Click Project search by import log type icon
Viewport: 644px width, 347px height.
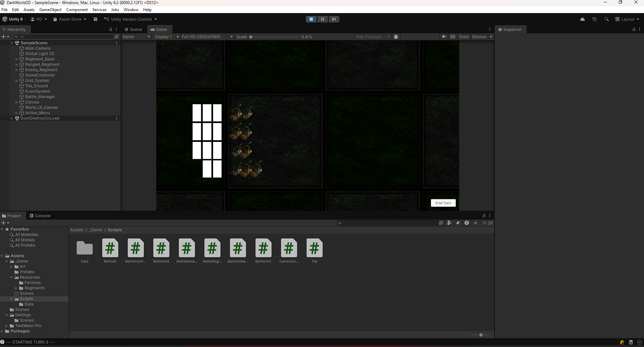point(467,223)
